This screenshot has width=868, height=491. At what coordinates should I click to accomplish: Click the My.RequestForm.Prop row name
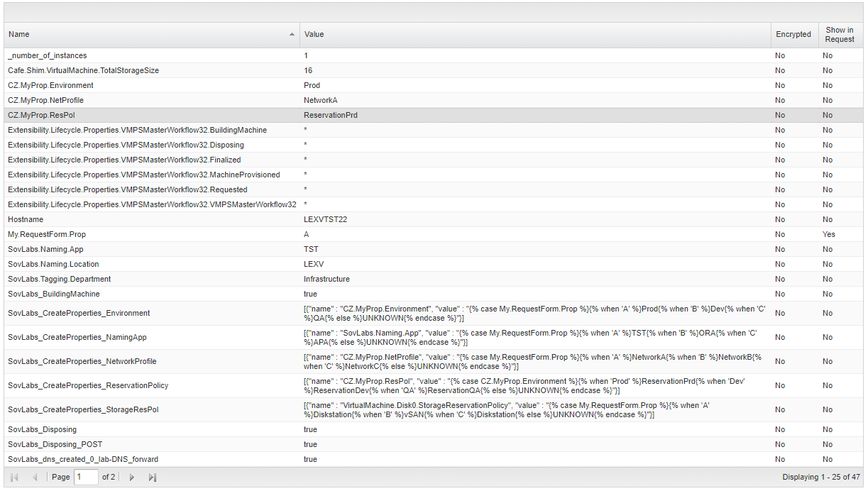(47, 235)
